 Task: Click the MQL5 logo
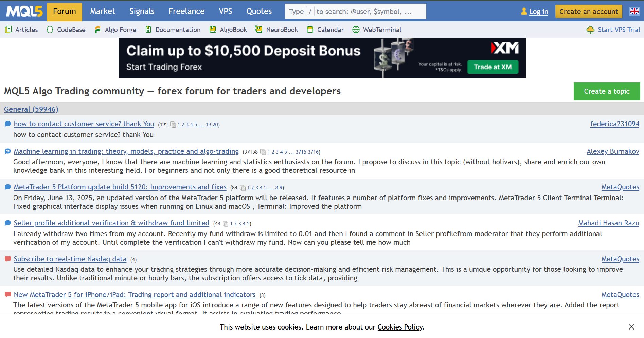tap(24, 12)
